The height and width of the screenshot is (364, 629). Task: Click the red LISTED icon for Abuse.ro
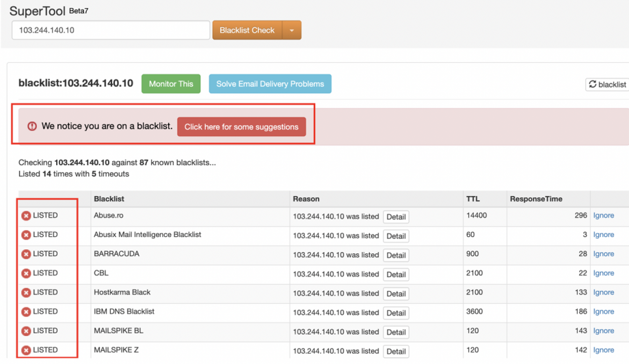26,216
